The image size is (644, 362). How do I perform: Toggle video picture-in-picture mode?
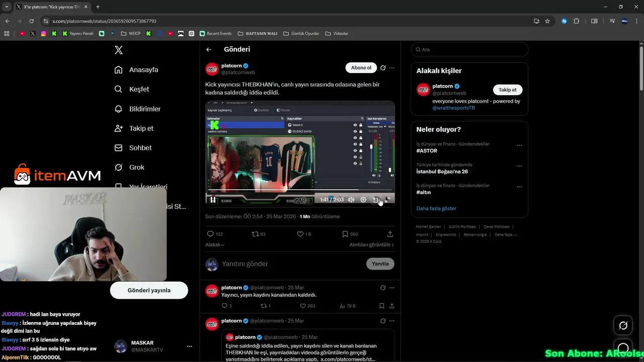375,200
